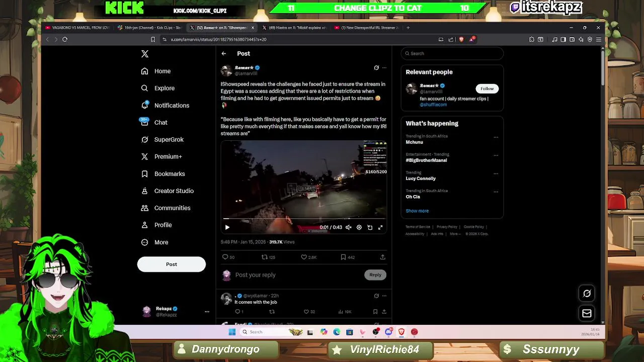Open a new browser tab
The height and width of the screenshot is (362, 644).
pyautogui.click(x=408, y=28)
